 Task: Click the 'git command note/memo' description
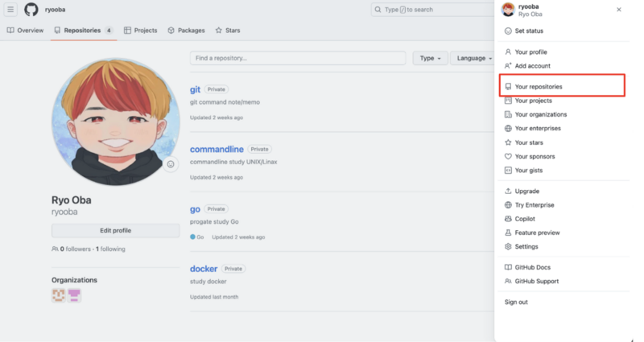[225, 102]
